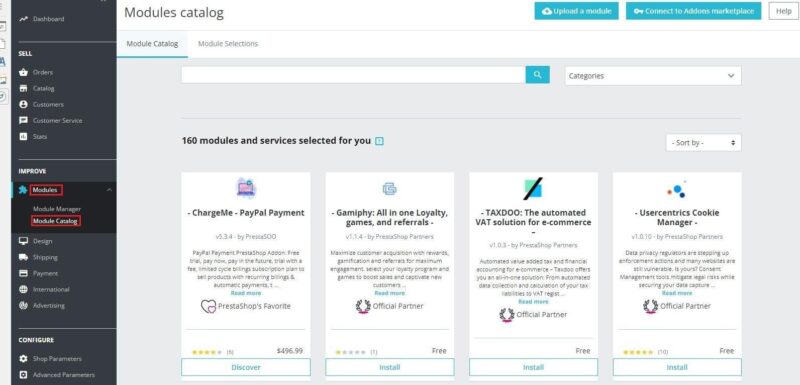Open Advanced Parameters menu item
This screenshot has height=385, width=800.
coord(64,375)
